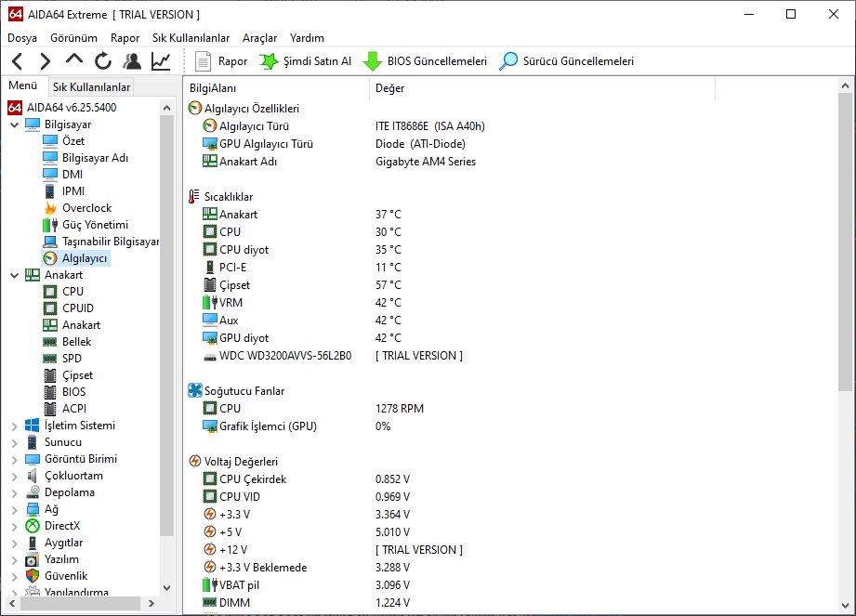856x616 pixels.
Task: Select Bilgisayar Adı in the tree
Action: coord(95,158)
